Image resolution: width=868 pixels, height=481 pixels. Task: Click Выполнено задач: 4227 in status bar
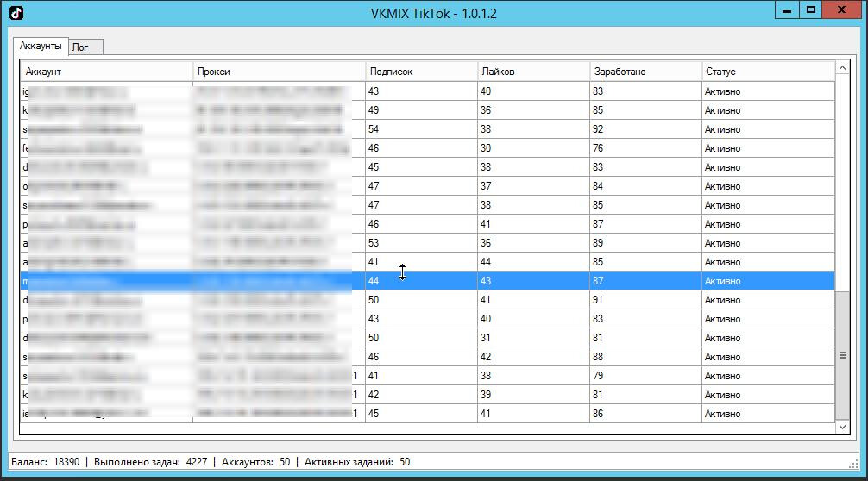pos(151,462)
